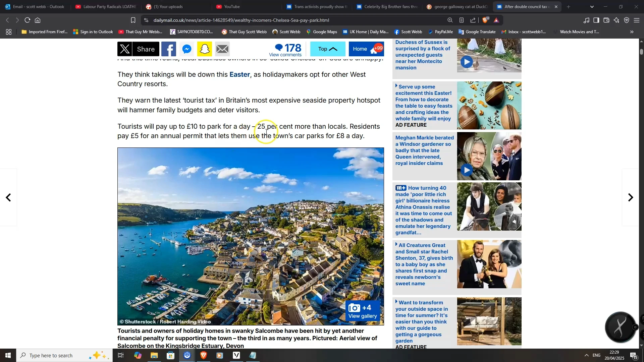Click the page vertical scrollbar thumb
The image size is (644, 362).
point(641,52)
